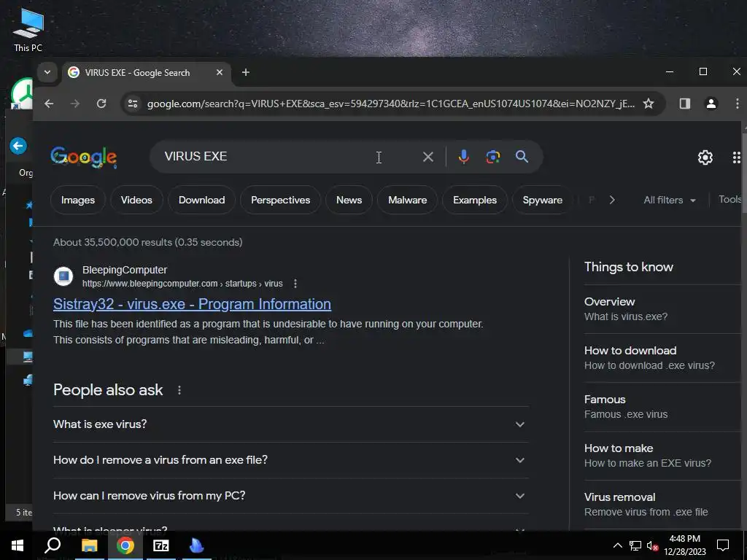Open blue flame app on taskbar
747x560 pixels.
point(197,545)
